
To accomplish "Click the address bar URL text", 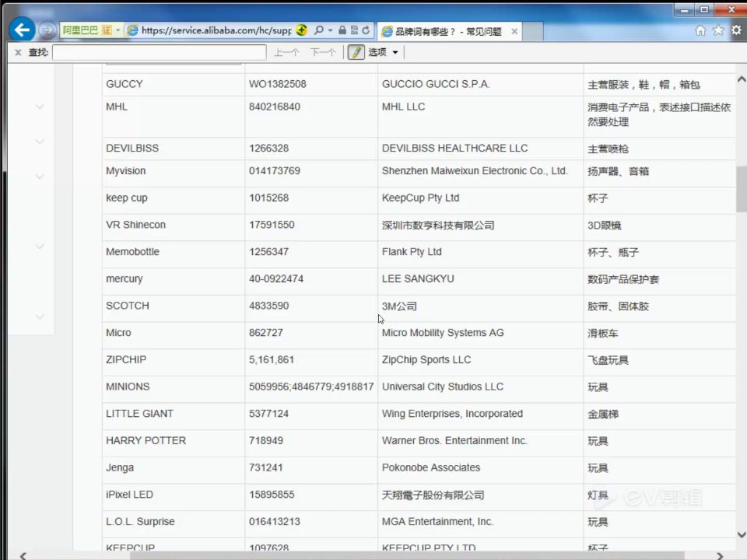I will pyautogui.click(x=216, y=30).
